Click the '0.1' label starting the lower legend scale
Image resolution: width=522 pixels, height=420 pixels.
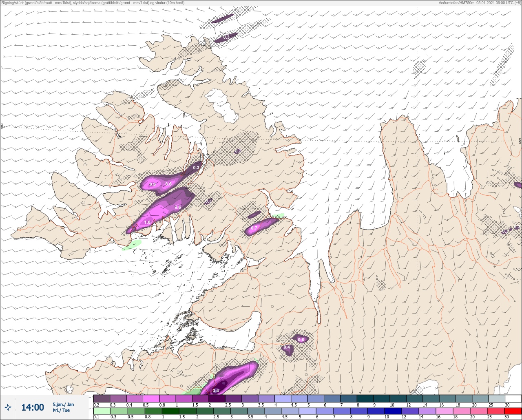coord(96,417)
